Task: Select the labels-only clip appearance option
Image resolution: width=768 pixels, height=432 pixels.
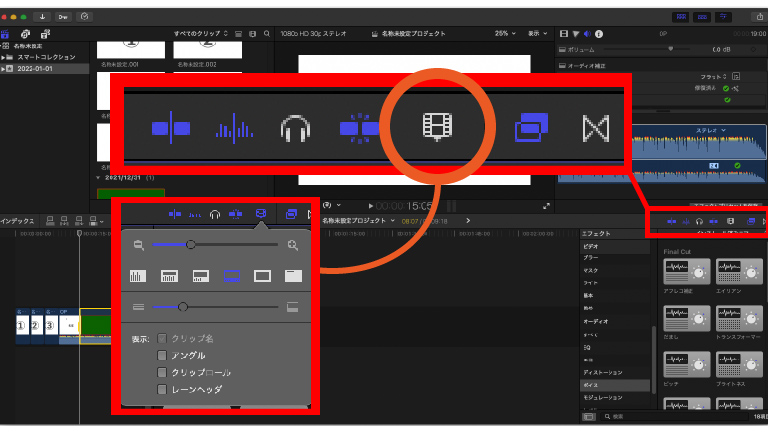Action: (293, 276)
